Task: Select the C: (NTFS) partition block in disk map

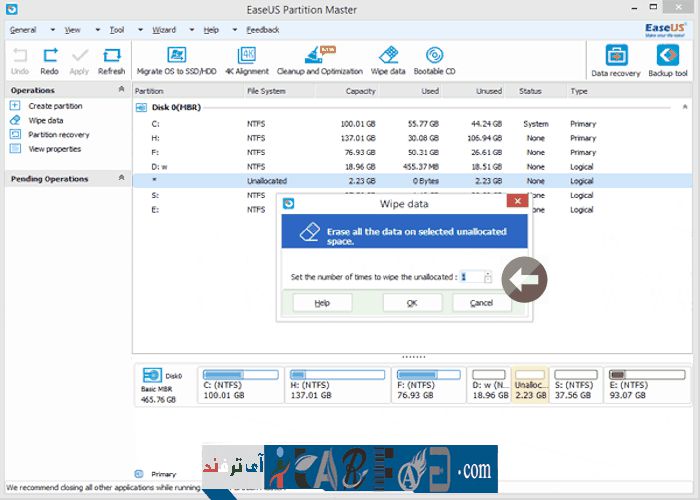Action: (240, 383)
